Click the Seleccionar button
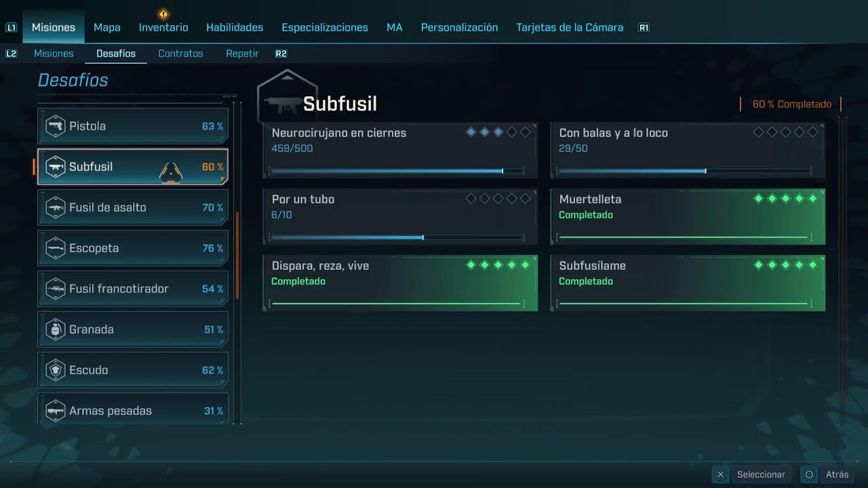Viewport: 868px width, 488px height. pyautogui.click(x=761, y=474)
